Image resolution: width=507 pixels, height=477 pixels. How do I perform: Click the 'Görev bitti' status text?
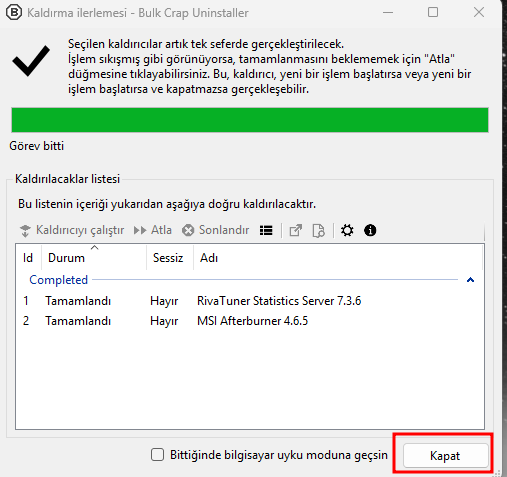pos(36,146)
